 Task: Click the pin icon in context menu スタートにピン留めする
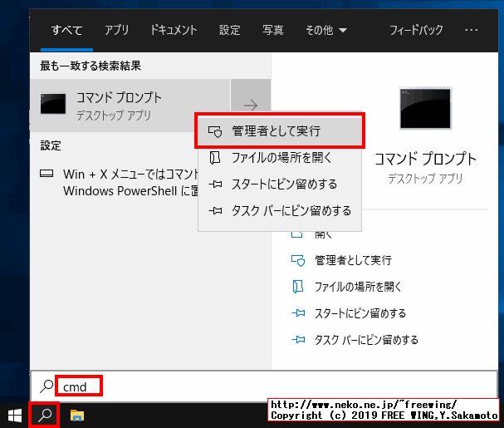point(215,184)
